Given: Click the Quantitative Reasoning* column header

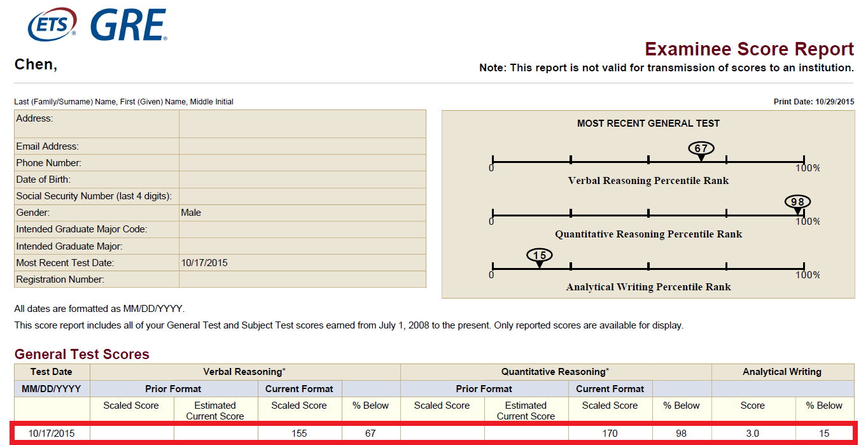Looking at the screenshot, I should tap(556, 372).
